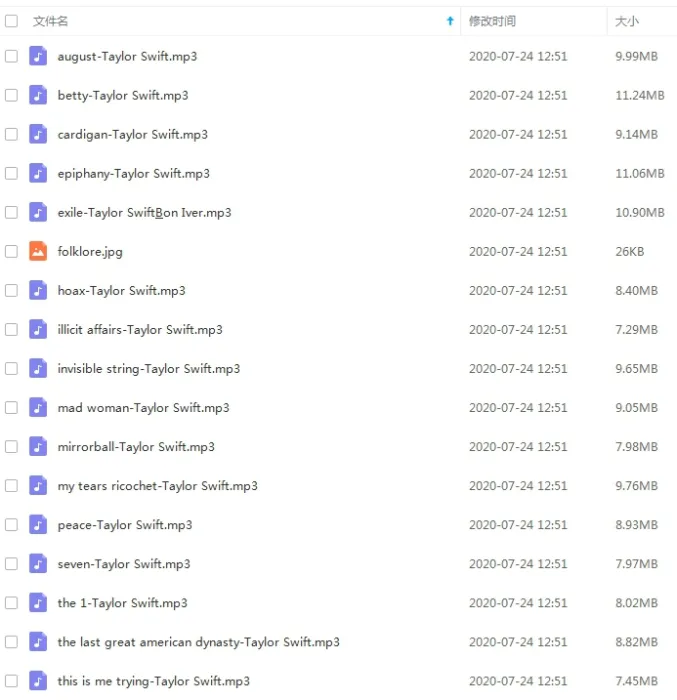Open file mad woman-Taylor Swift.mp3

pos(143,408)
